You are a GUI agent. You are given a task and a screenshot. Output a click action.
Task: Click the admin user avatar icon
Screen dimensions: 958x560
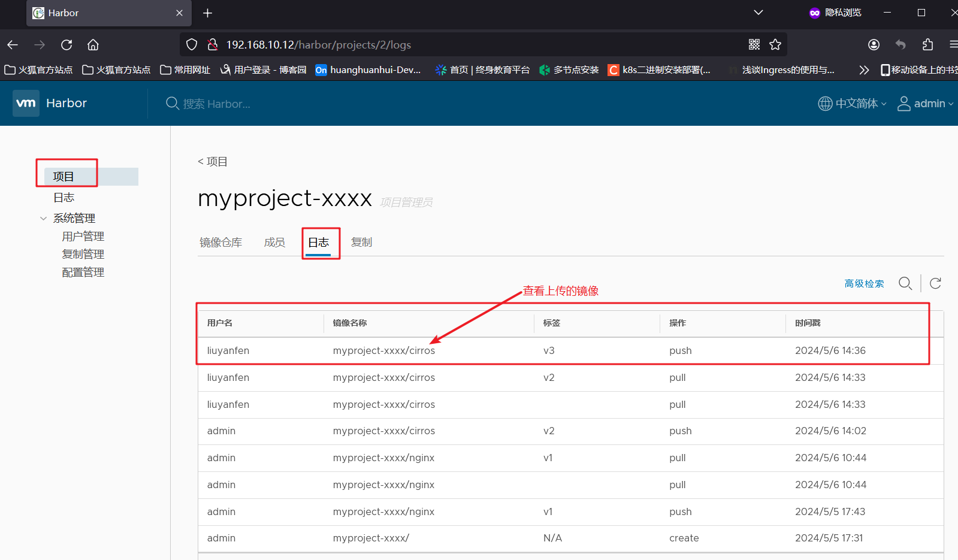click(x=903, y=104)
